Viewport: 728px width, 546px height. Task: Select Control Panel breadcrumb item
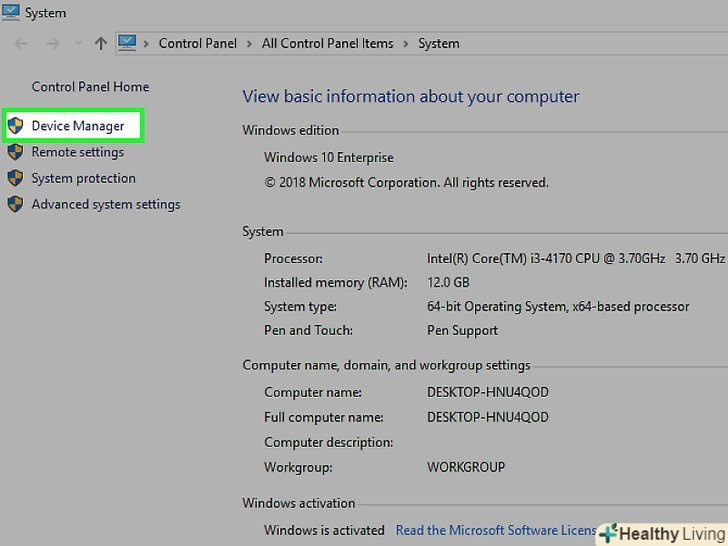[198, 44]
